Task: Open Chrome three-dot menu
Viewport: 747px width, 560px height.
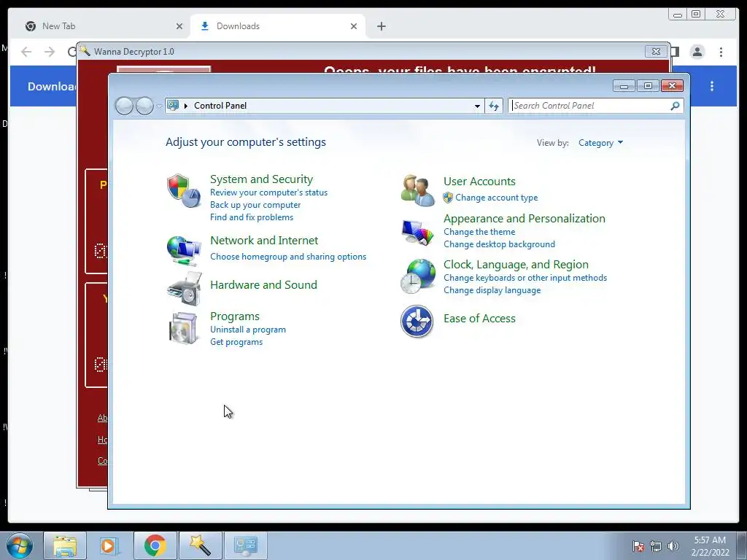Action: point(721,52)
